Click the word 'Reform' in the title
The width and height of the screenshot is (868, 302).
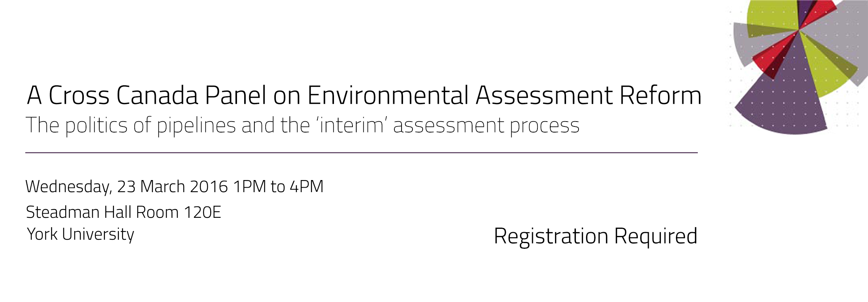660,95
